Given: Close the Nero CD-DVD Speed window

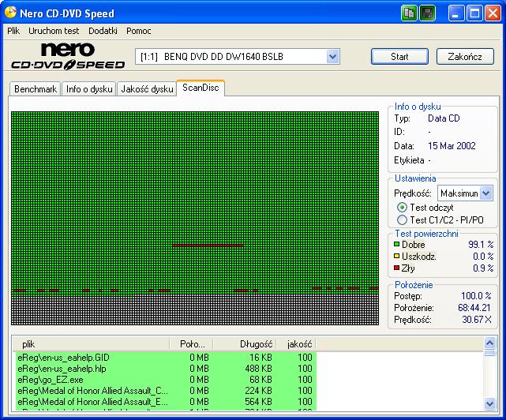Looking at the screenshot, I should coord(493,13).
